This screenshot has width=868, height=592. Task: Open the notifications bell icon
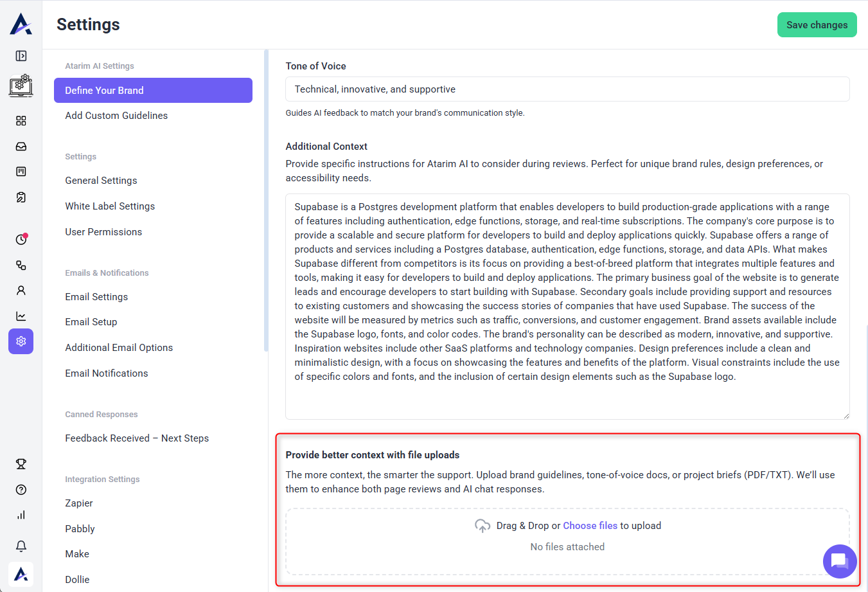click(x=21, y=546)
